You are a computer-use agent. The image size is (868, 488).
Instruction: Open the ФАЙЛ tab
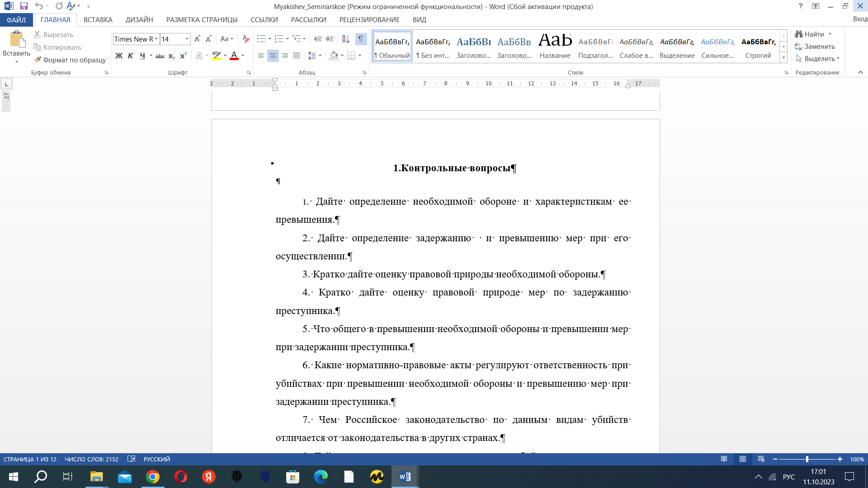[16, 20]
